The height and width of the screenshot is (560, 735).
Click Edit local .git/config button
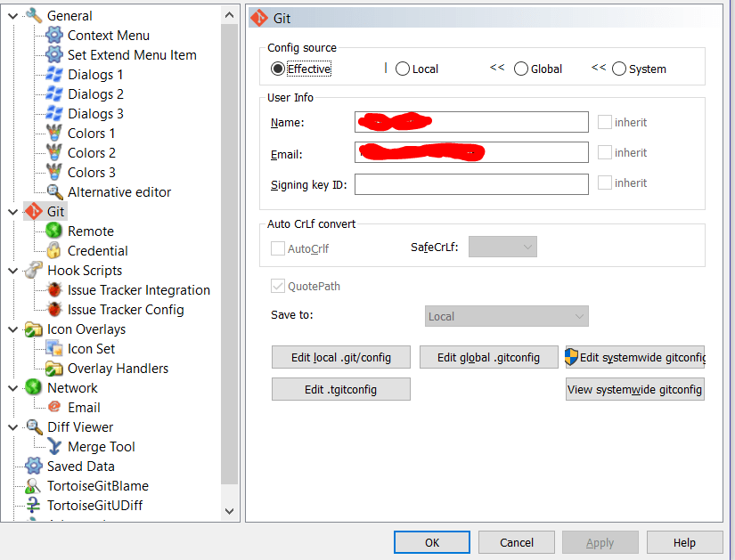[341, 358]
